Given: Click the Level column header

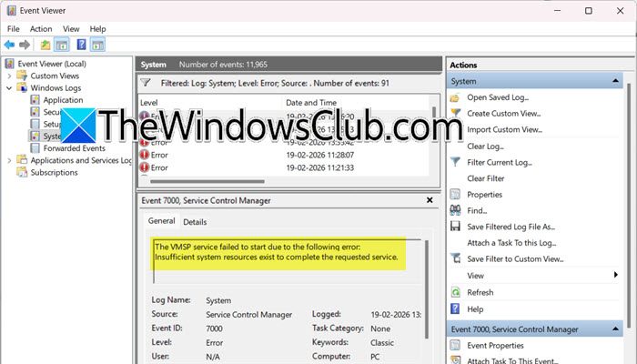Looking at the screenshot, I should (149, 103).
